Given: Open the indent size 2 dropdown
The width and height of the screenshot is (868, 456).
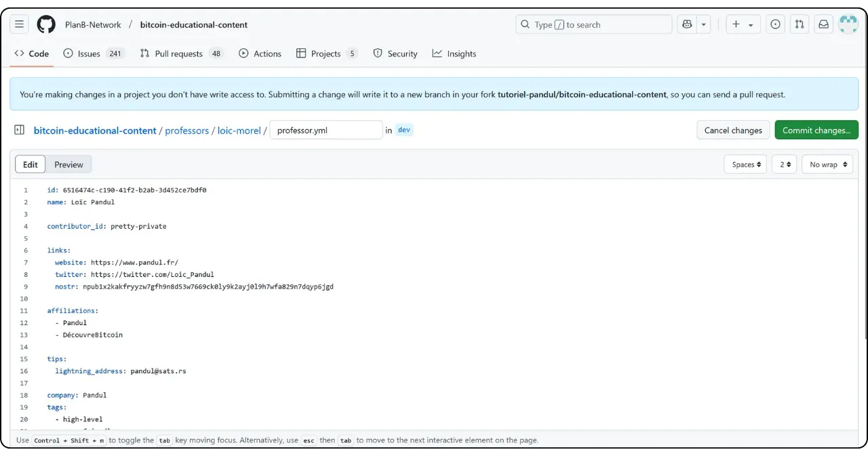Looking at the screenshot, I should tap(784, 164).
